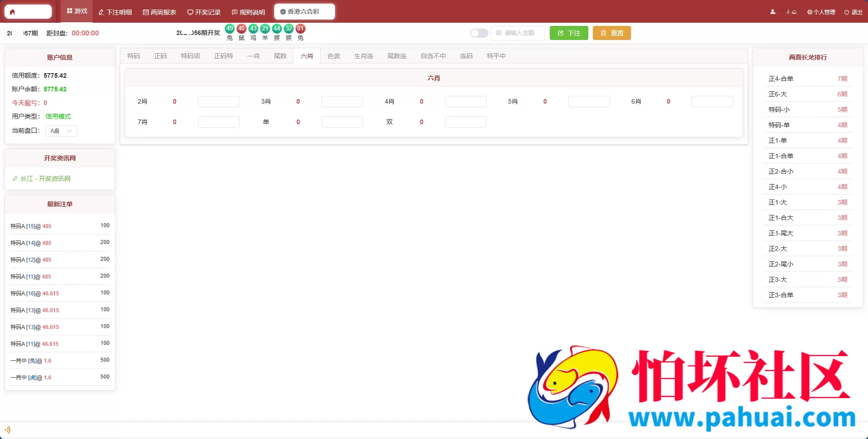Click the 双 bet amount field
Image resolution: width=868 pixels, height=439 pixels.
point(466,122)
